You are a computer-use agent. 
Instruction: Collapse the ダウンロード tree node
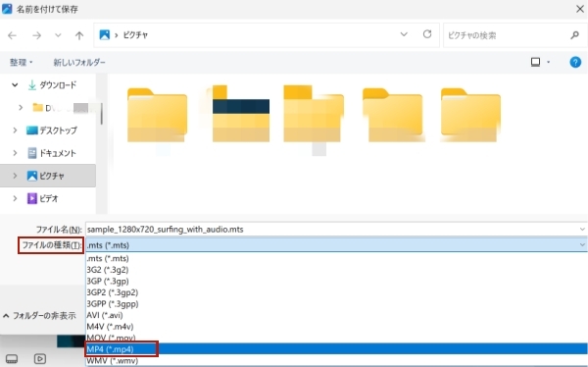pos(15,85)
